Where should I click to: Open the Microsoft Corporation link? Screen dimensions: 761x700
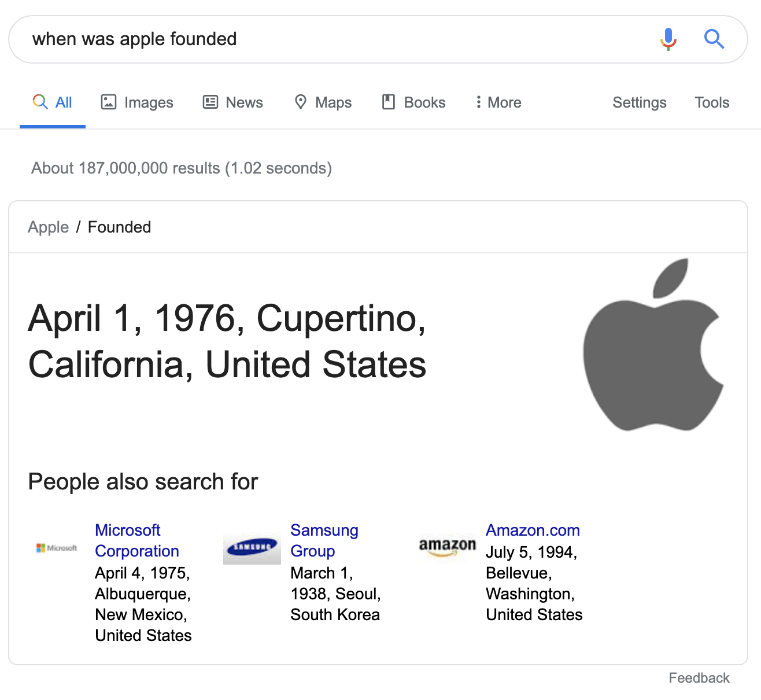[x=137, y=540]
